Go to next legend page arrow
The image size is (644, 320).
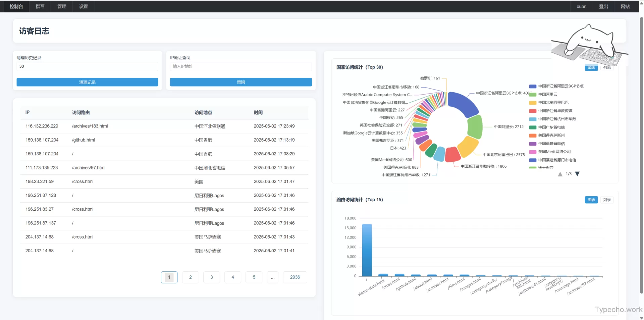(577, 174)
